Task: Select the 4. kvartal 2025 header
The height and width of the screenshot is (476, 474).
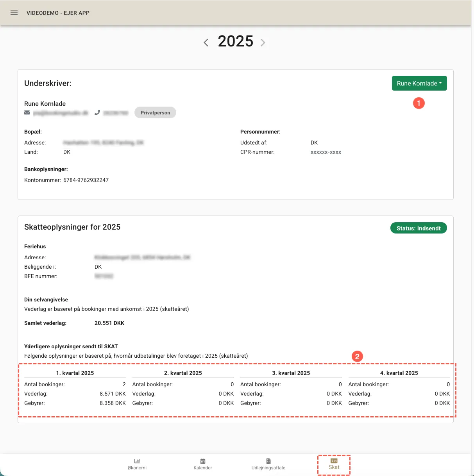Action: point(399,373)
